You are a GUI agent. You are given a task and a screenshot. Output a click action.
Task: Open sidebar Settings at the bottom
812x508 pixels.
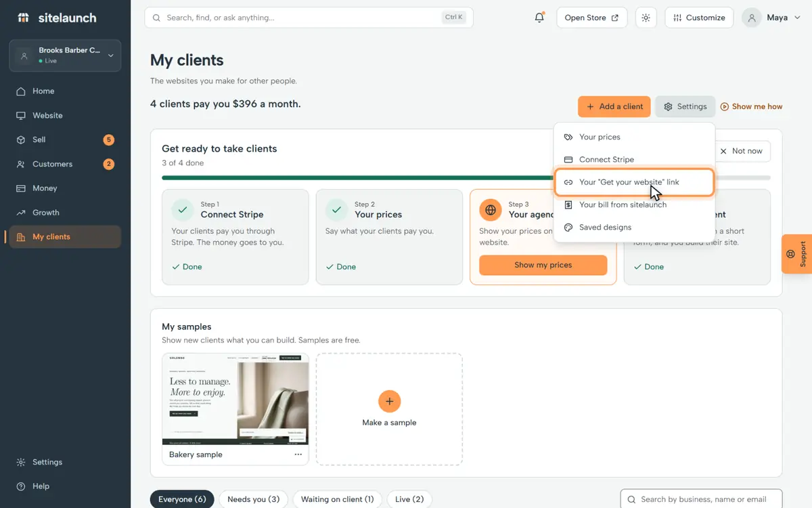65,462
